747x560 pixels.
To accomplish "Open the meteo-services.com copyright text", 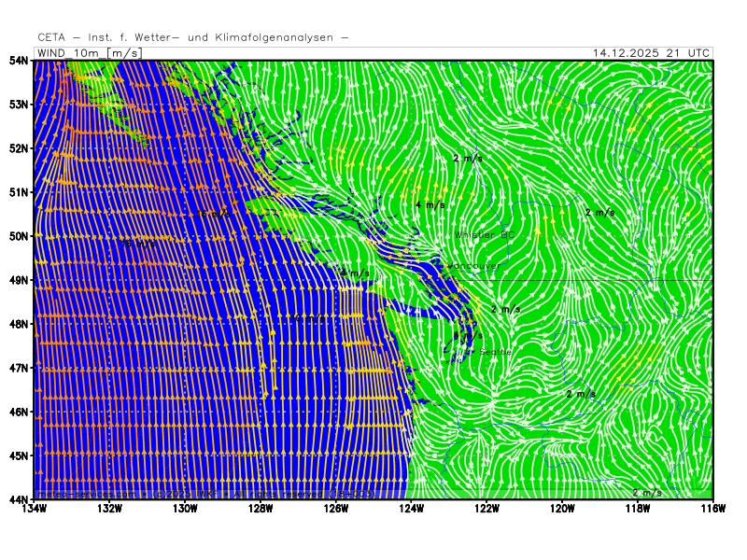I will (205, 493).
